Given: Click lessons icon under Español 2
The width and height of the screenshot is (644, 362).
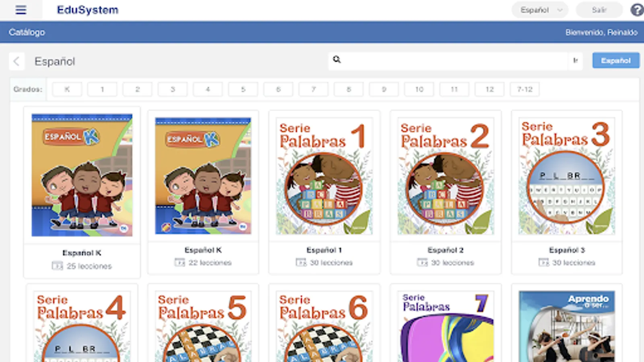Looking at the screenshot, I should 422,262.
